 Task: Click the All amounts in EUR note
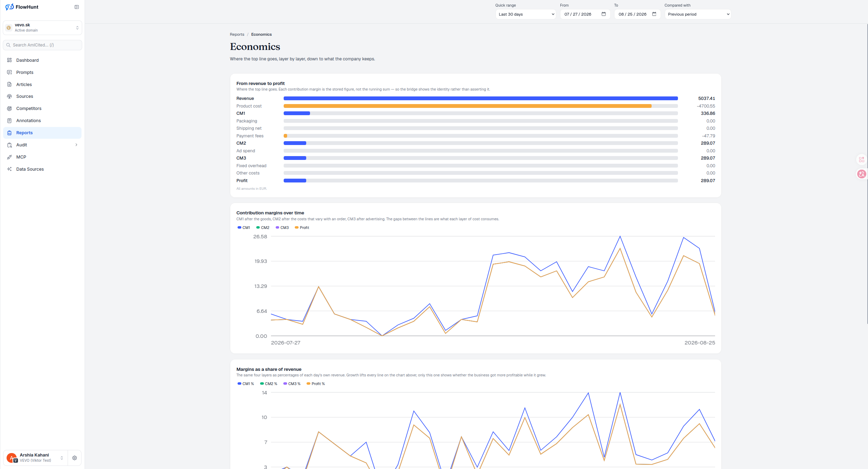252,189
